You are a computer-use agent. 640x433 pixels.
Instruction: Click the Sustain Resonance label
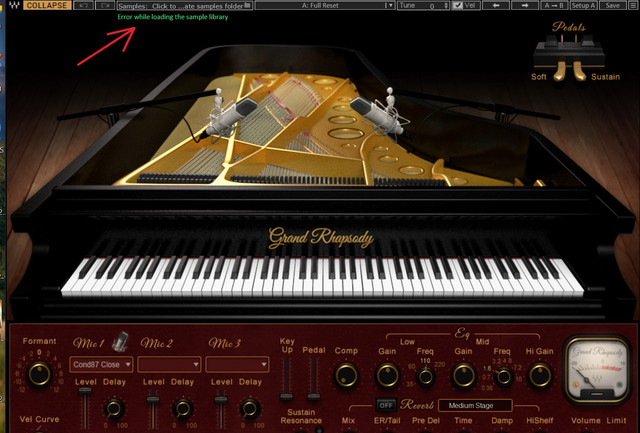coord(301,416)
